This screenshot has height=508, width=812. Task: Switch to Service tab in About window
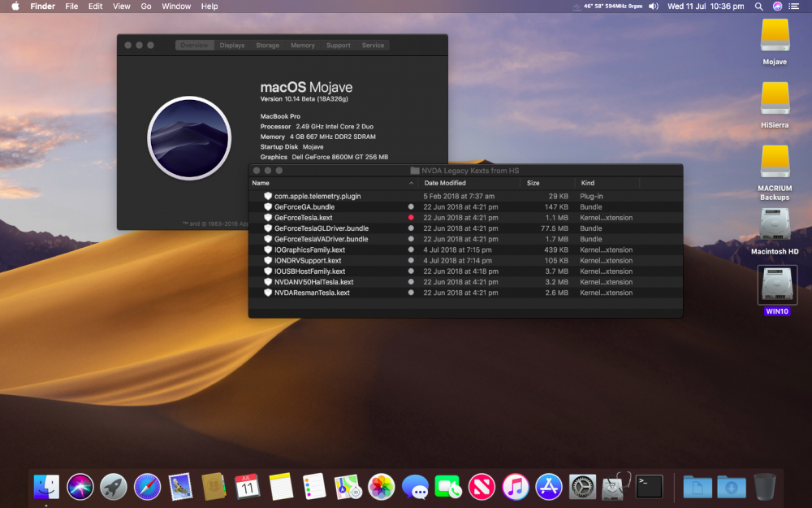click(373, 45)
